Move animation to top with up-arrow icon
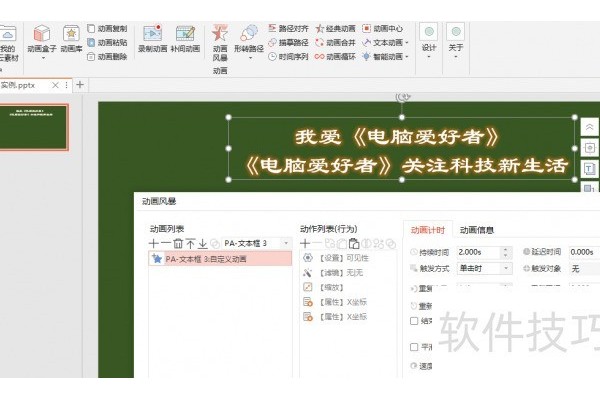This screenshot has height=400, width=600. (x=190, y=243)
